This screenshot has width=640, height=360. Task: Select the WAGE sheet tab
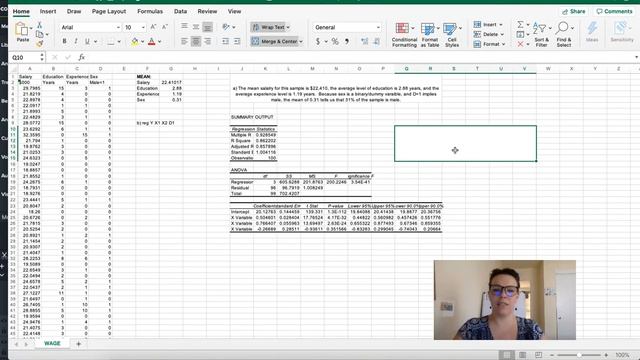coord(52,344)
